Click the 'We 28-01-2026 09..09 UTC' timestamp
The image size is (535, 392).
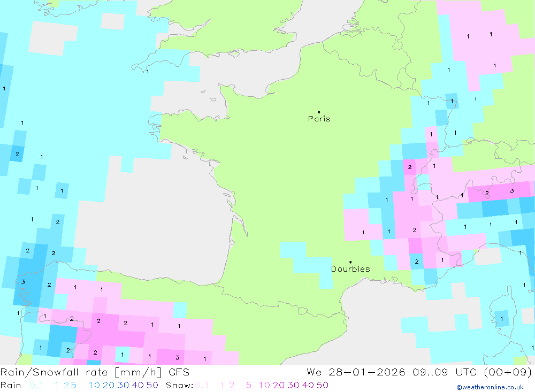pyautogui.click(x=392, y=372)
